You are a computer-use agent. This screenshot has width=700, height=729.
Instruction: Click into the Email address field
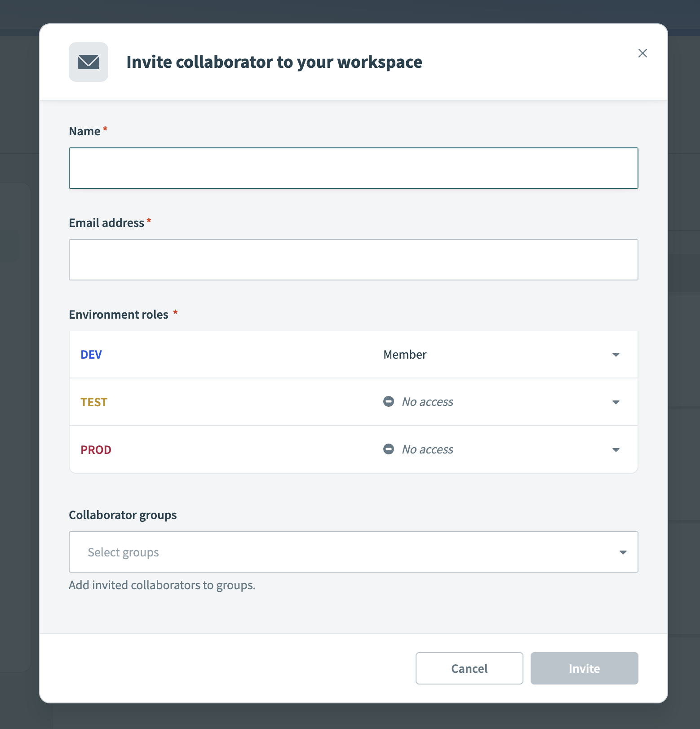point(353,260)
